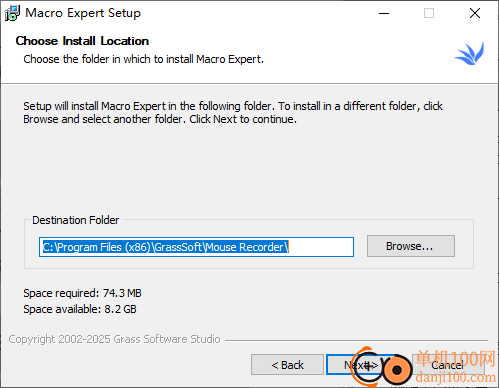Screen dimensions: 499x388
Task: Click the orange circular danji100 watermark logo
Action: pos(382,368)
